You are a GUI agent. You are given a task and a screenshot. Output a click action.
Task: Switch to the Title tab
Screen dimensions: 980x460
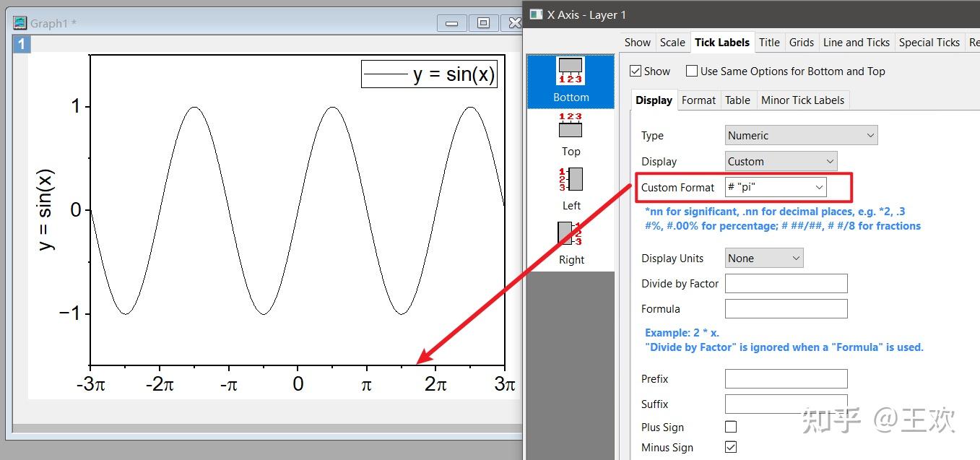coord(769,42)
